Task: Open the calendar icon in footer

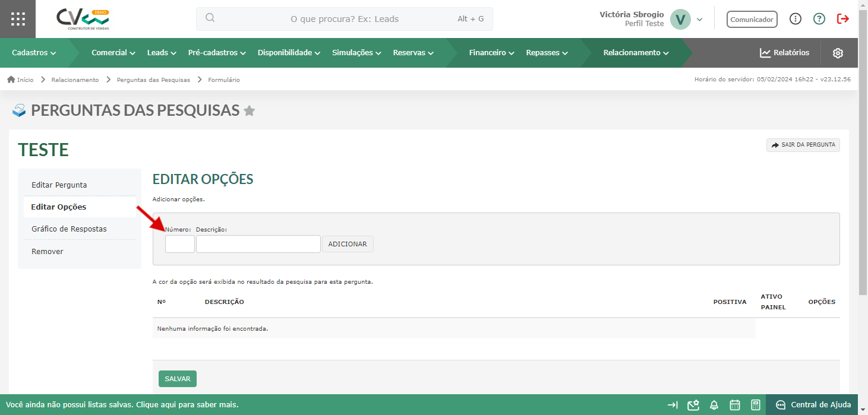Action: (735, 405)
